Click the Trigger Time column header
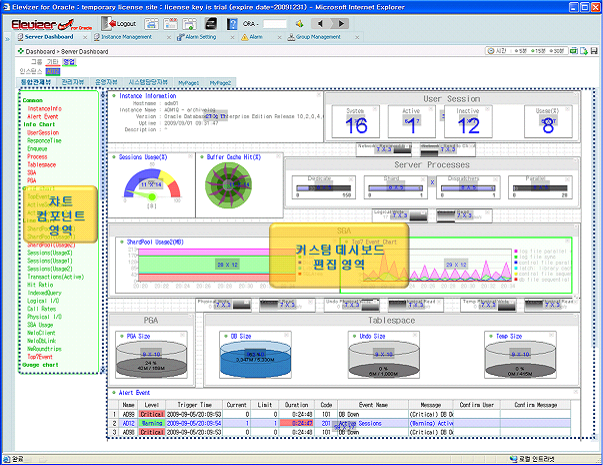603x465 pixels. click(195, 405)
